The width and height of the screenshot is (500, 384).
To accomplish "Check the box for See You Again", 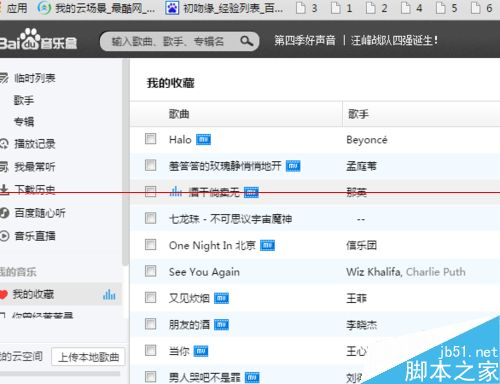I will point(150,271).
